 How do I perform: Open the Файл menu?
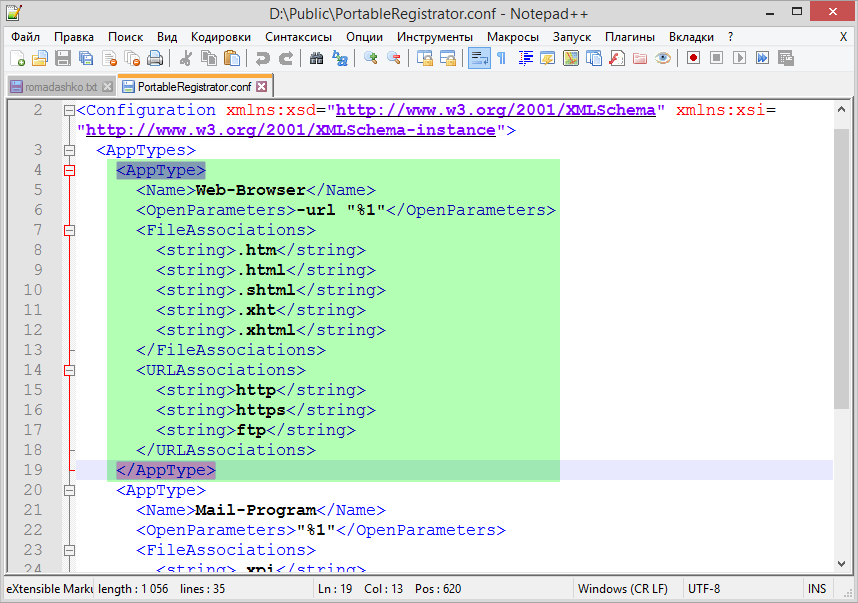pos(25,37)
